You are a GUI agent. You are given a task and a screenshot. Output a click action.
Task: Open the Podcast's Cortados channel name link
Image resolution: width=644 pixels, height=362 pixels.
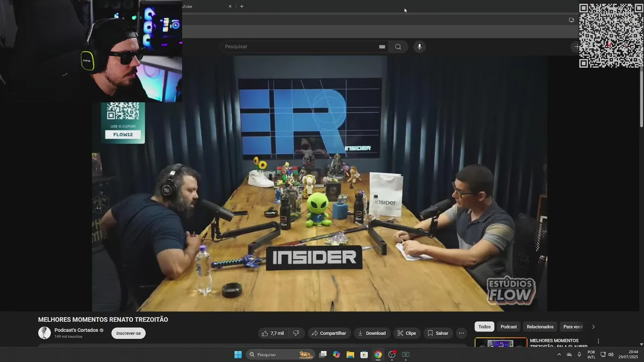click(76, 330)
